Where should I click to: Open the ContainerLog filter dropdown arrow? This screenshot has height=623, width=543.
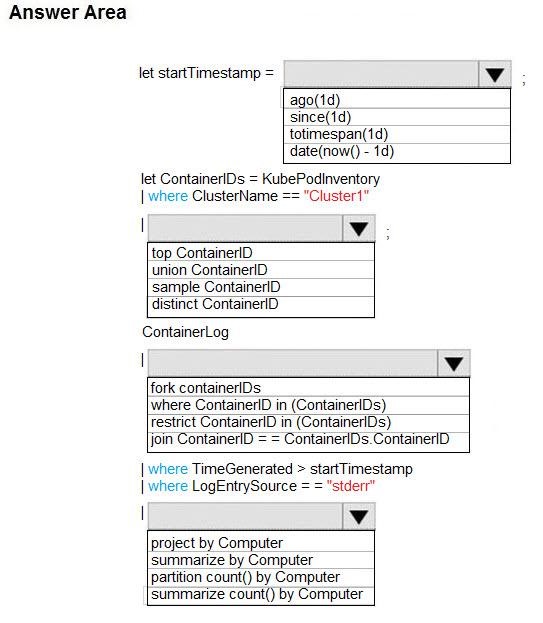454,363
